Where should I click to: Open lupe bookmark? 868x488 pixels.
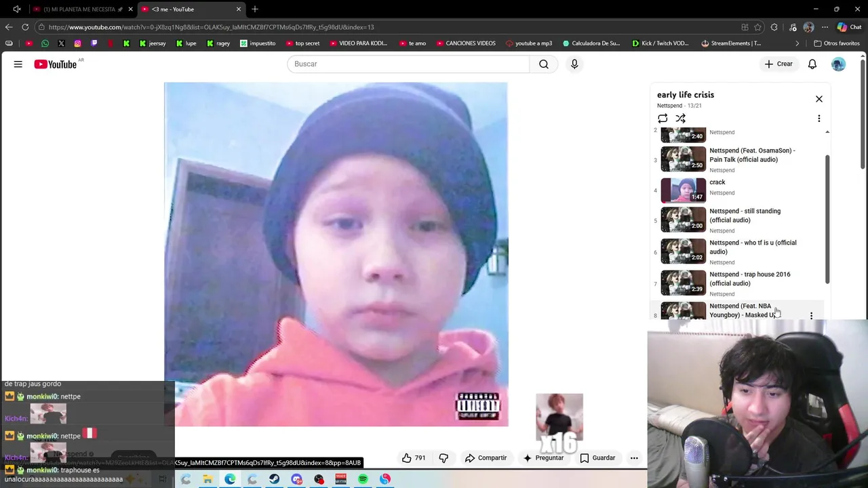(186, 43)
